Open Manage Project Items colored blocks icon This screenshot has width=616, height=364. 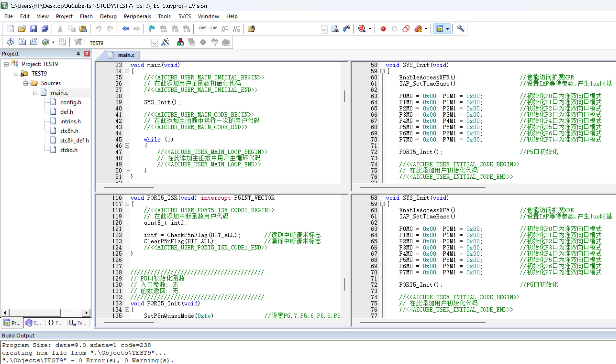(x=180, y=42)
